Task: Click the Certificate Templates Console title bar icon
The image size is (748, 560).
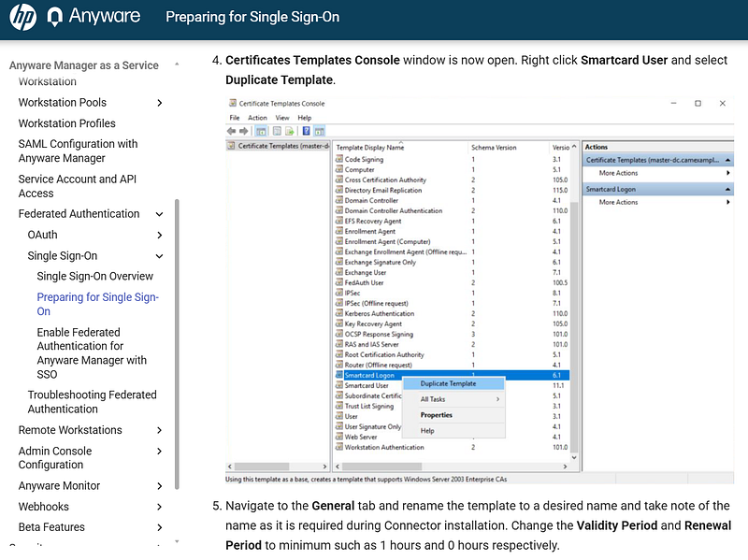Action: [x=233, y=103]
